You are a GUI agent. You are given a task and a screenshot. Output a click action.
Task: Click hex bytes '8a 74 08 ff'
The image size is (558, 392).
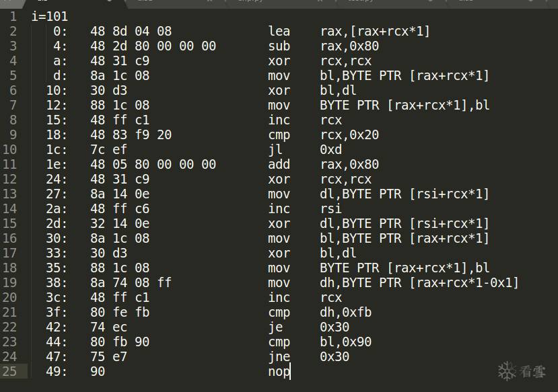pyautogui.click(x=131, y=282)
